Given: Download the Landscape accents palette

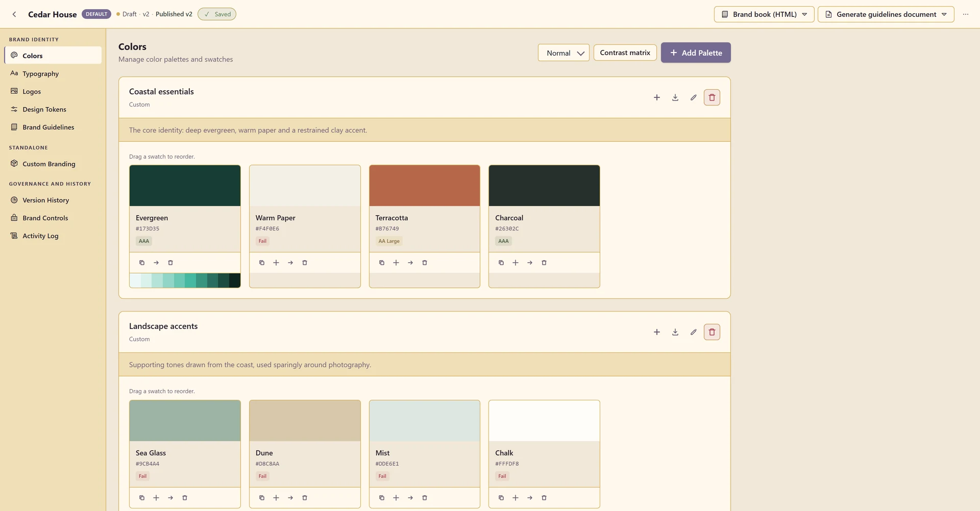Looking at the screenshot, I should click(x=675, y=332).
